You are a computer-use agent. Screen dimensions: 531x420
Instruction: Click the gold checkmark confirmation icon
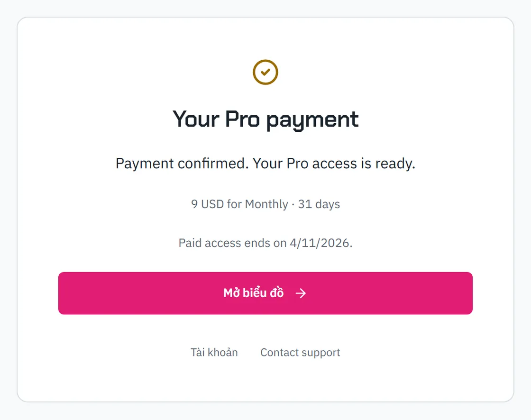pos(265,72)
